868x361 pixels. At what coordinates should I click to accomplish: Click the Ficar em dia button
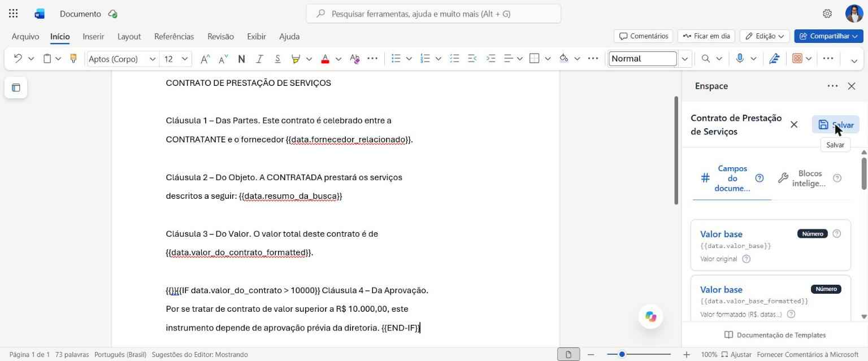coord(706,36)
